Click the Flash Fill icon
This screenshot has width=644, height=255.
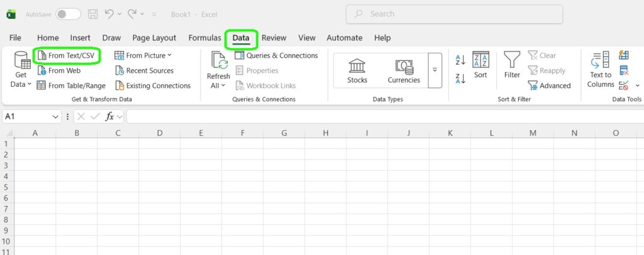click(x=624, y=55)
